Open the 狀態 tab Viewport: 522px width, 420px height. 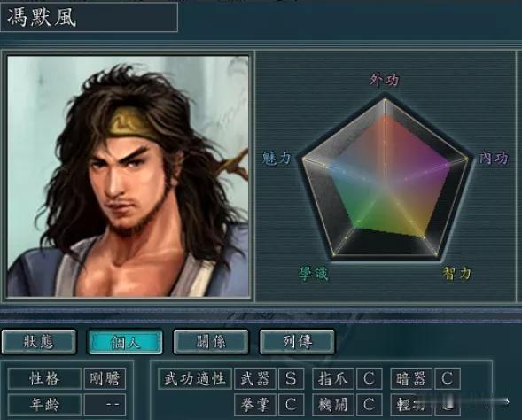(x=39, y=342)
